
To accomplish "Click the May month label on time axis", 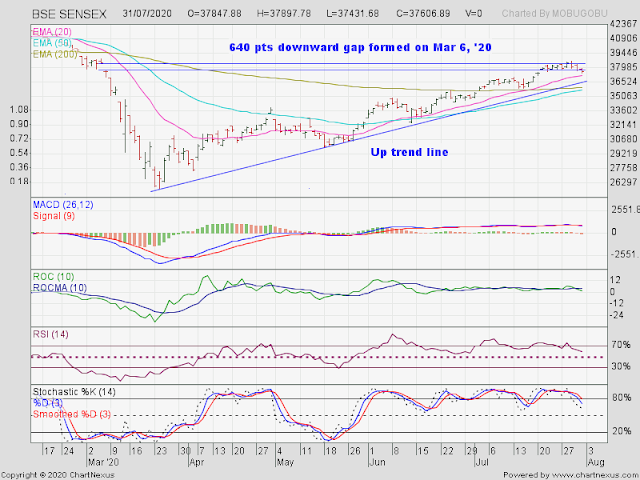I will pyautogui.click(x=285, y=462).
